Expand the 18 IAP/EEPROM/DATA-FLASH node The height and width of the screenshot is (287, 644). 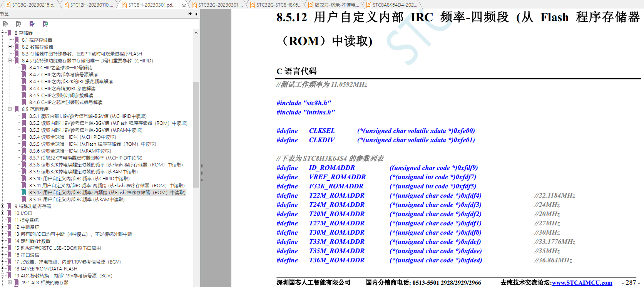tap(3, 269)
